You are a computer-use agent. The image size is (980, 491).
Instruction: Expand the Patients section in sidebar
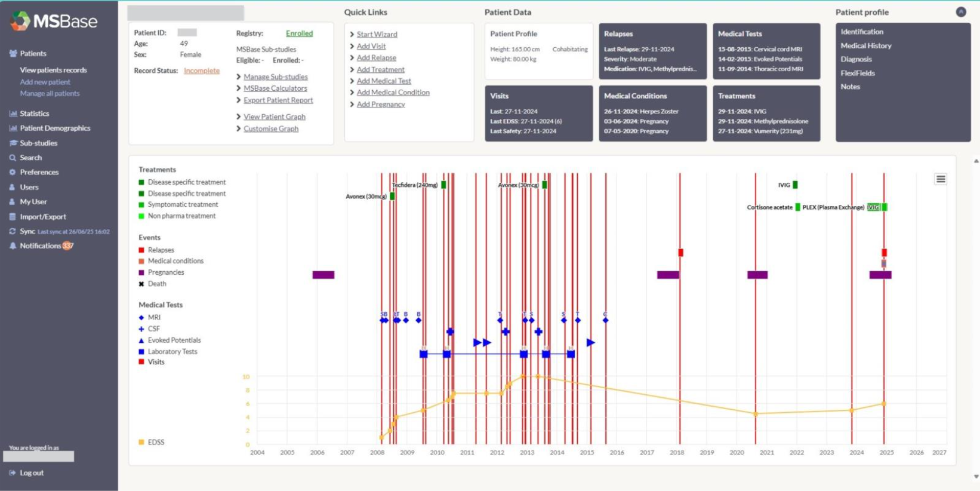coord(33,54)
